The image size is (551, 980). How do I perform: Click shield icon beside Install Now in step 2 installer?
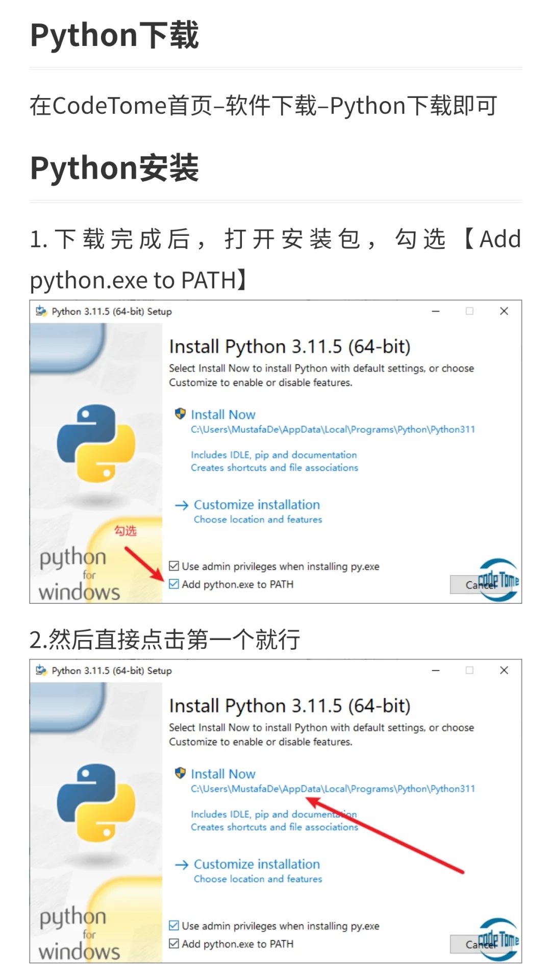click(180, 773)
